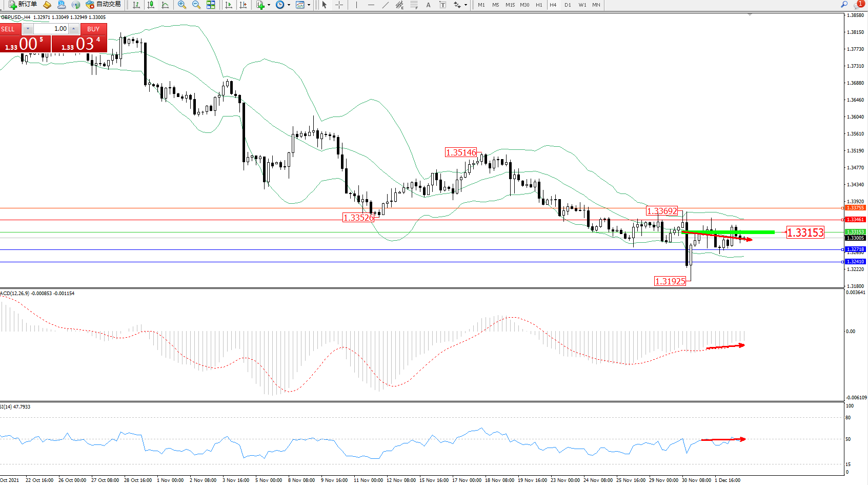Switch to the M15 timeframe
Screen dimensions: 868x485
(x=510, y=5)
